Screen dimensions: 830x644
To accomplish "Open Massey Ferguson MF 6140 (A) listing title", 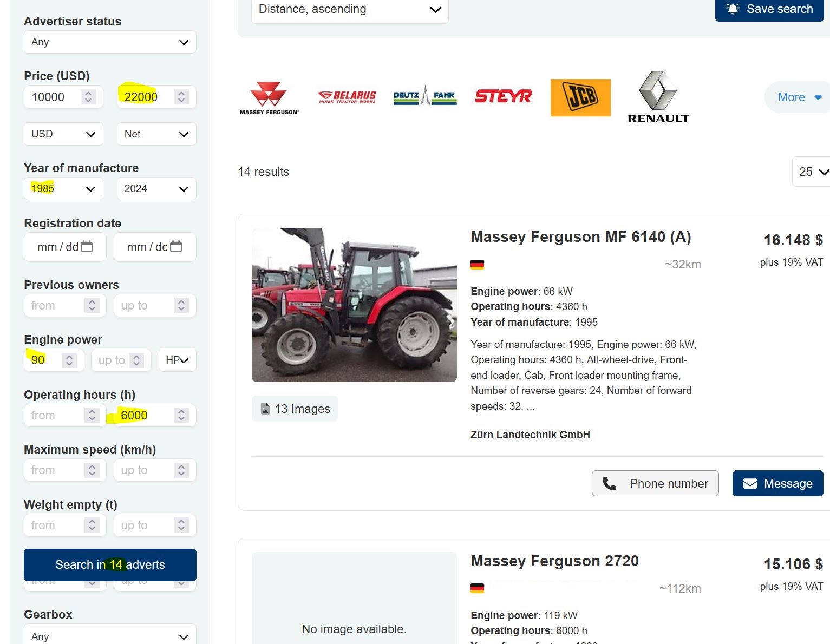I will (581, 237).
